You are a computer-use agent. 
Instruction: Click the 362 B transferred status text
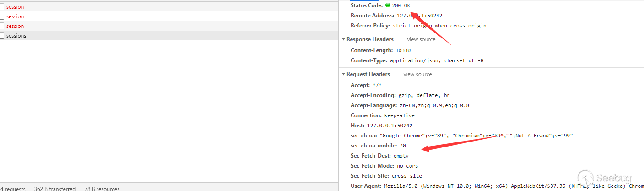point(54,189)
